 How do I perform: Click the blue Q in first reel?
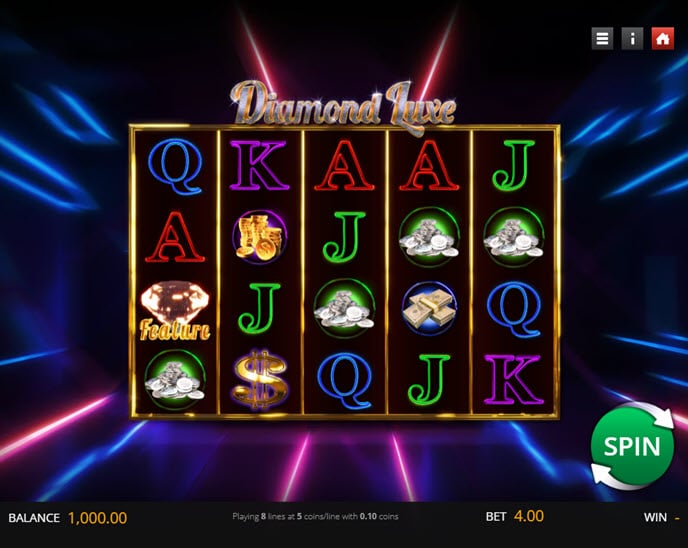pos(176,166)
